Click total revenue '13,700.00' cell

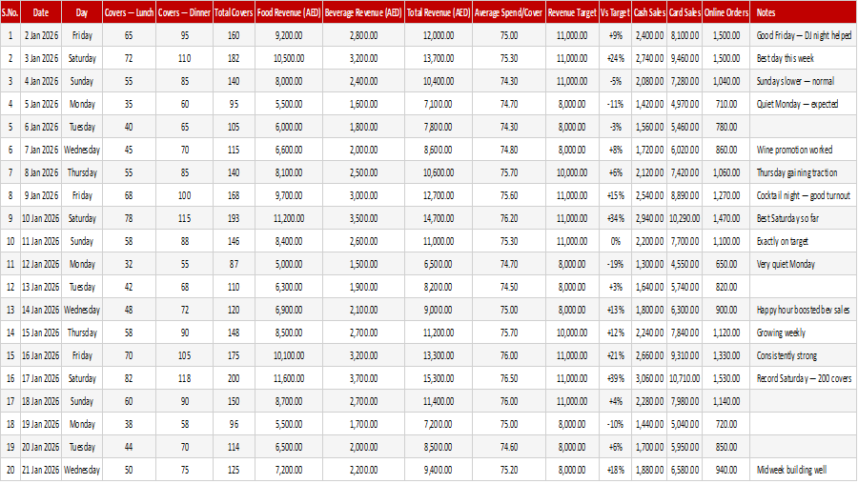439,58
